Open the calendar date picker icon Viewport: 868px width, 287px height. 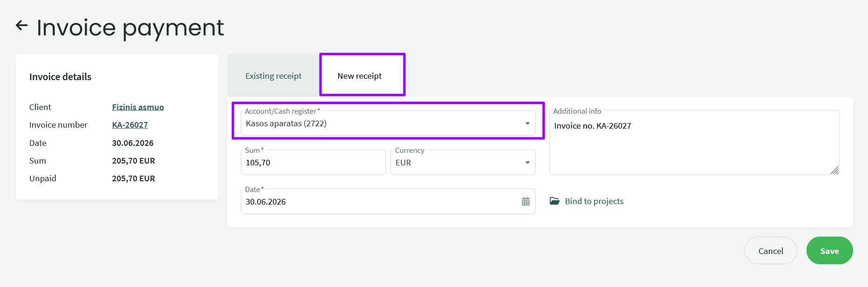526,201
